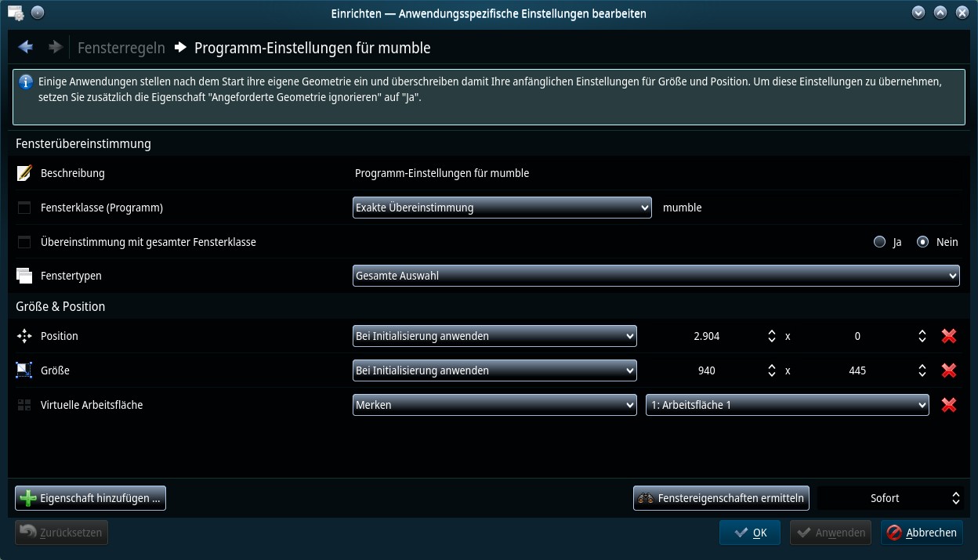Screen dimensions: 978x560
Task: Click the desktops grid icon beside Virtuelle Arbeitsfläche
Action: coord(24,405)
